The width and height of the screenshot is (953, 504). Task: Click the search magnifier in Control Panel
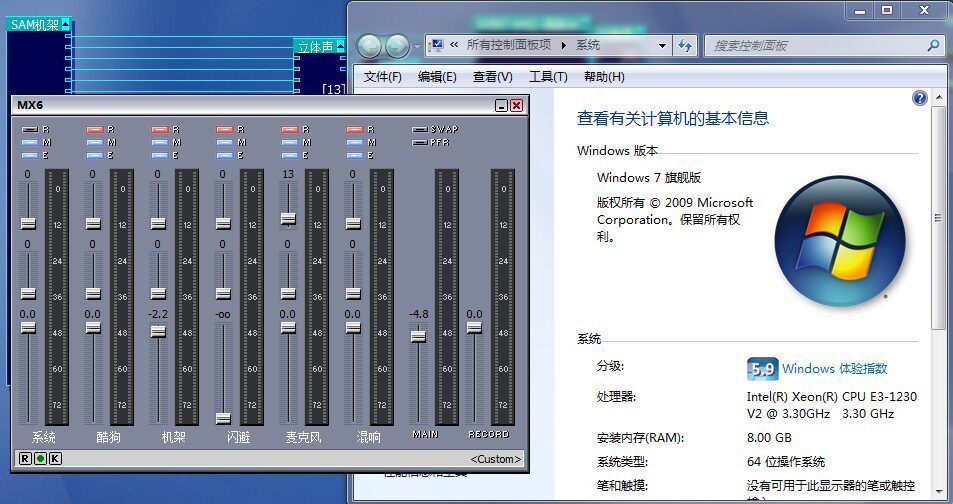coord(933,46)
